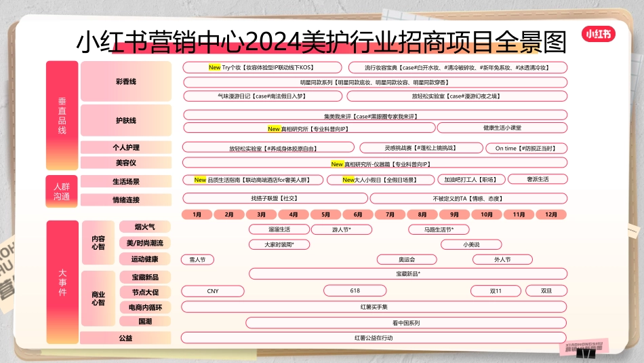
Task: Click the 美/时尚潮流 label
Action: 145,243
